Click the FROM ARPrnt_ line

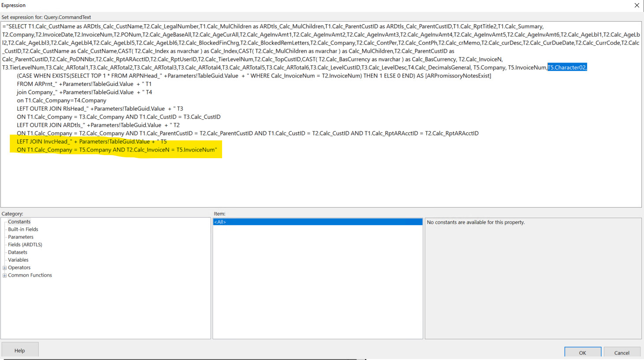point(84,84)
